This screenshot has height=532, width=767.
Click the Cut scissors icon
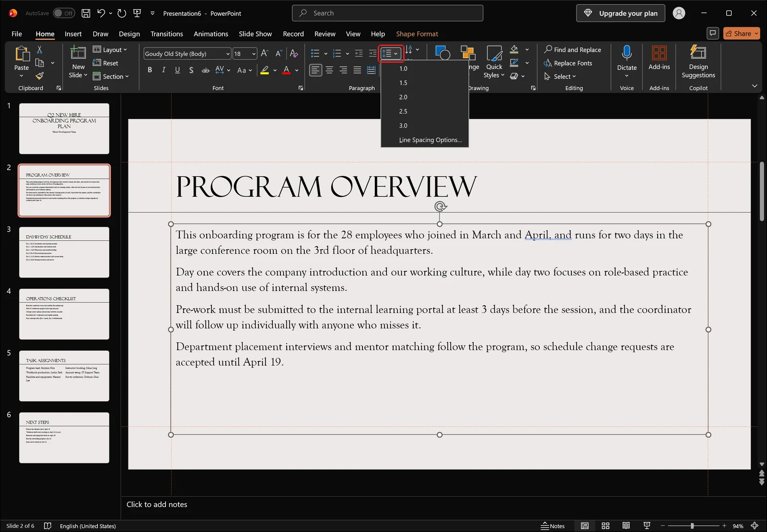click(39, 49)
